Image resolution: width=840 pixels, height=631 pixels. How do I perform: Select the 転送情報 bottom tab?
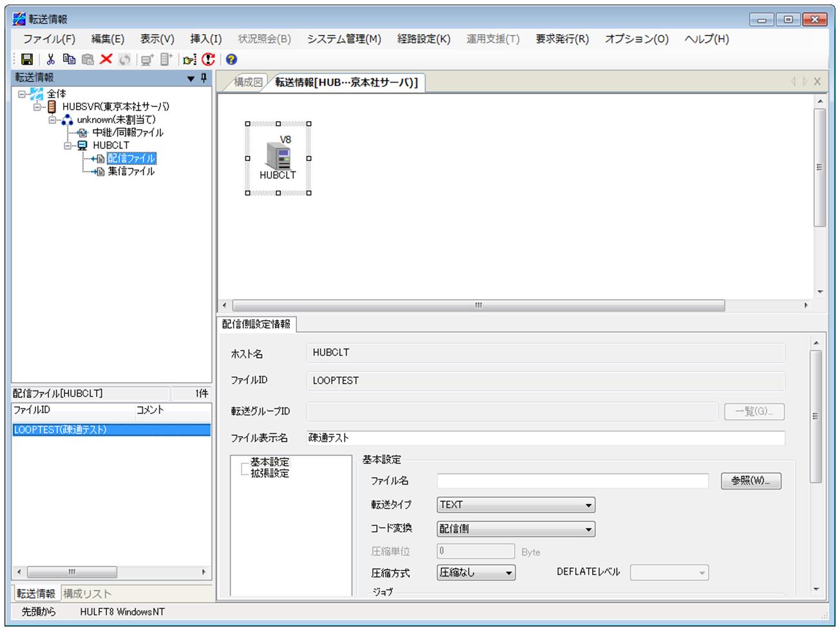point(36,594)
